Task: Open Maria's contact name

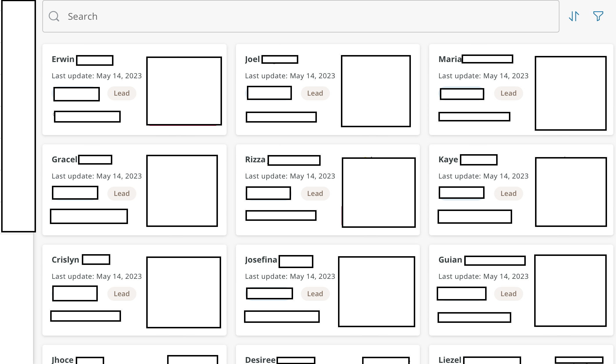Action: [x=450, y=59]
